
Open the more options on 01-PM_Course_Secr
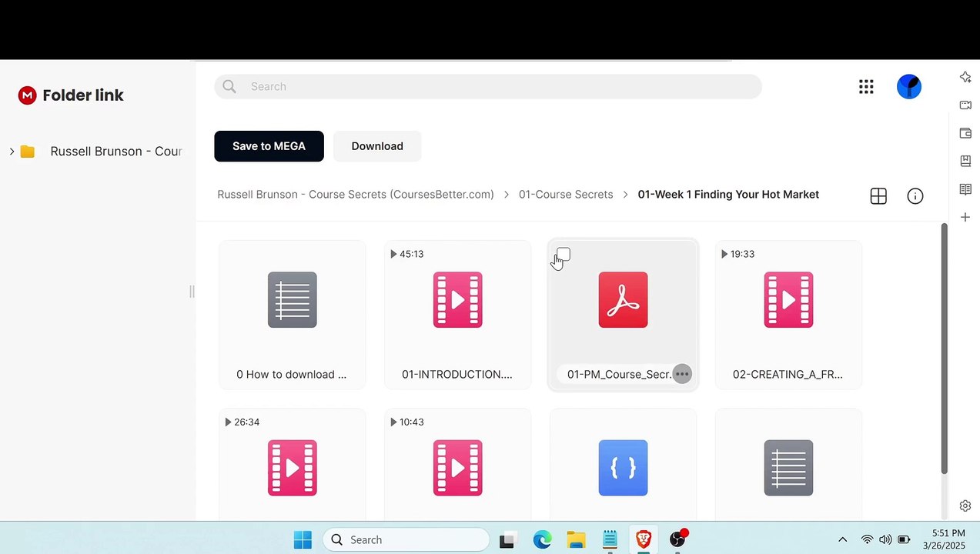coord(682,375)
